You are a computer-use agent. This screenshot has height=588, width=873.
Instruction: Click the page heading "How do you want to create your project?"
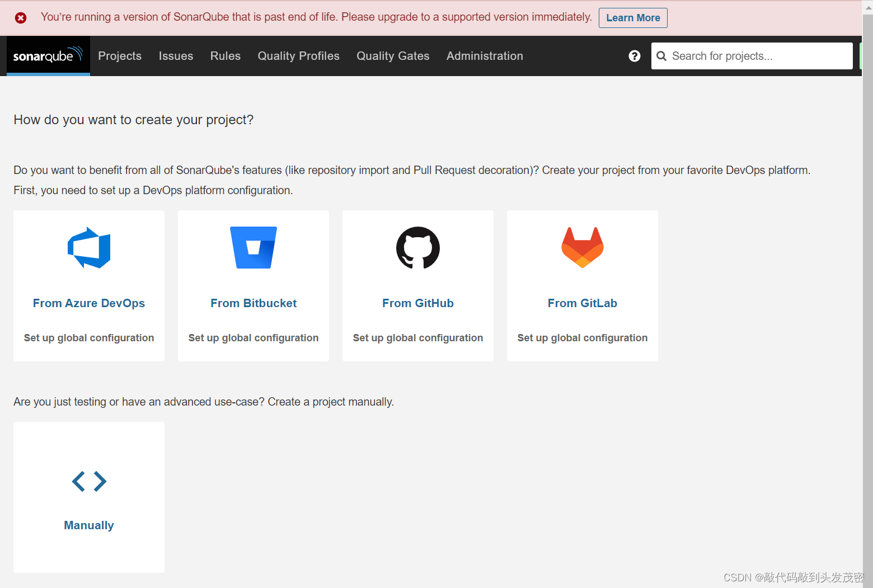click(134, 120)
